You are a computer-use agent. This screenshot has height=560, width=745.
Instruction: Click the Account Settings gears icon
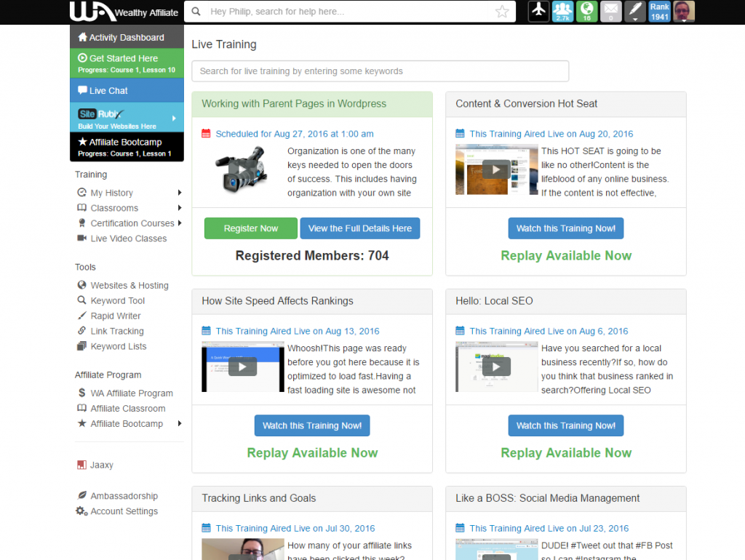[81, 511]
